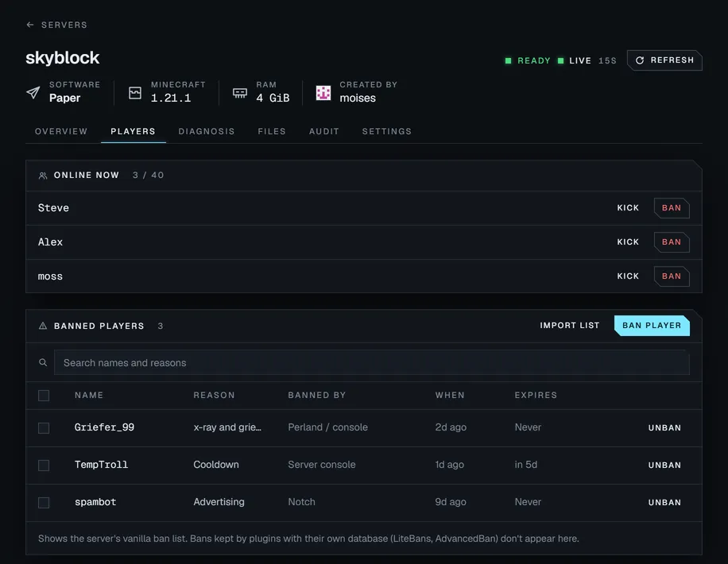This screenshot has height=564, width=728.
Task: Click the When column header
Action: coord(449,395)
